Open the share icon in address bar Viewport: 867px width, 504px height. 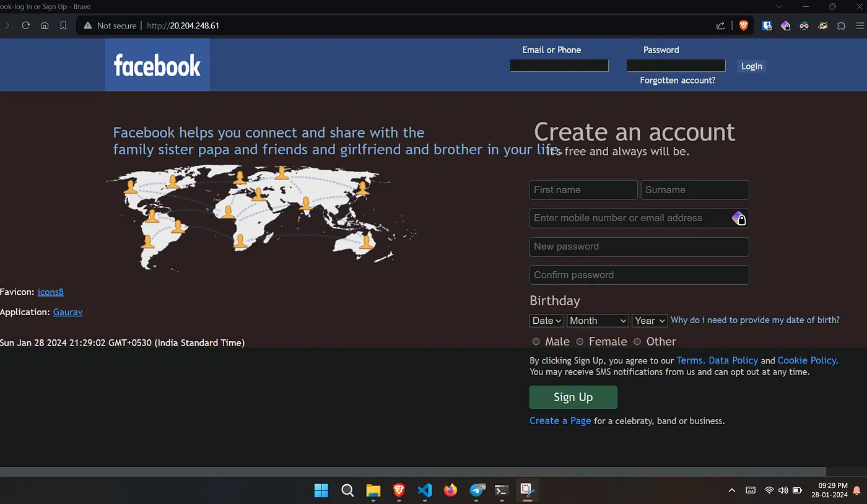point(720,25)
